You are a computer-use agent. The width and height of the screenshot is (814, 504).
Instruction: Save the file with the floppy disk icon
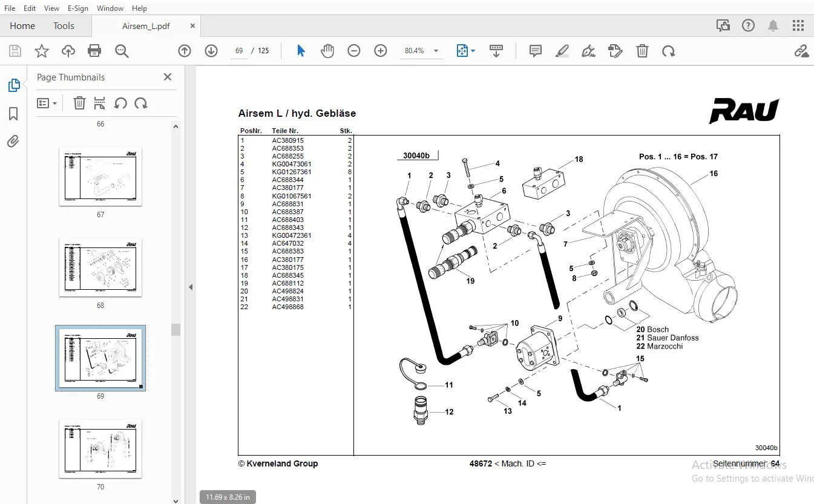tap(15, 51)
